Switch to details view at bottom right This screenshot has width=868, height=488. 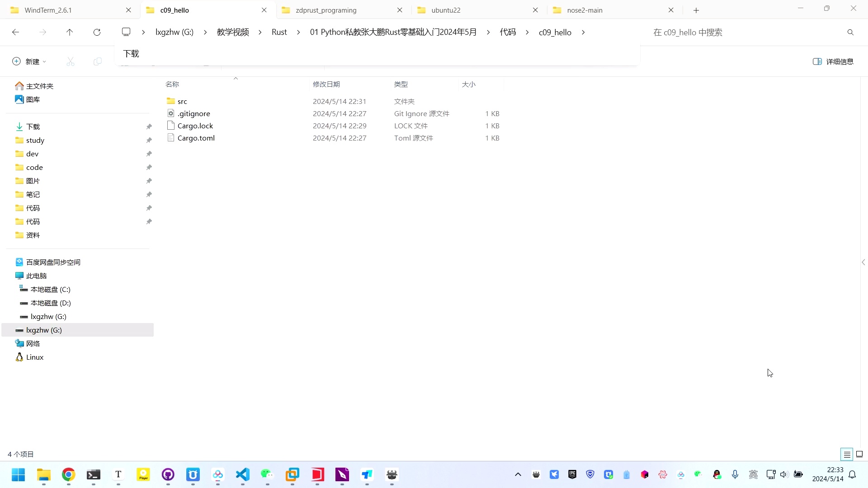tap(847, 454)
